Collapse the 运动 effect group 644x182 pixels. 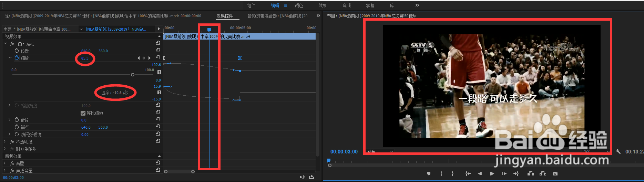click(5, 44)
